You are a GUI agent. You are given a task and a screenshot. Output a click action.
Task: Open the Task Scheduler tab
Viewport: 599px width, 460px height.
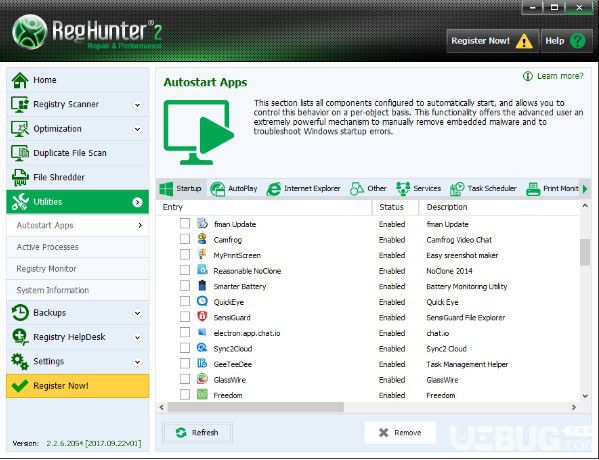tap(483, 188)
